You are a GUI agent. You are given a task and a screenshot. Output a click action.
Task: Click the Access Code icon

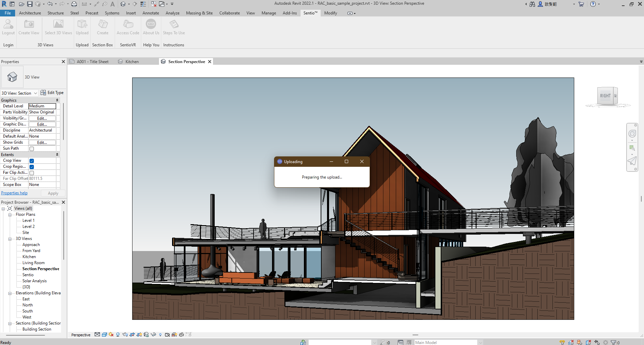point(128,24)
